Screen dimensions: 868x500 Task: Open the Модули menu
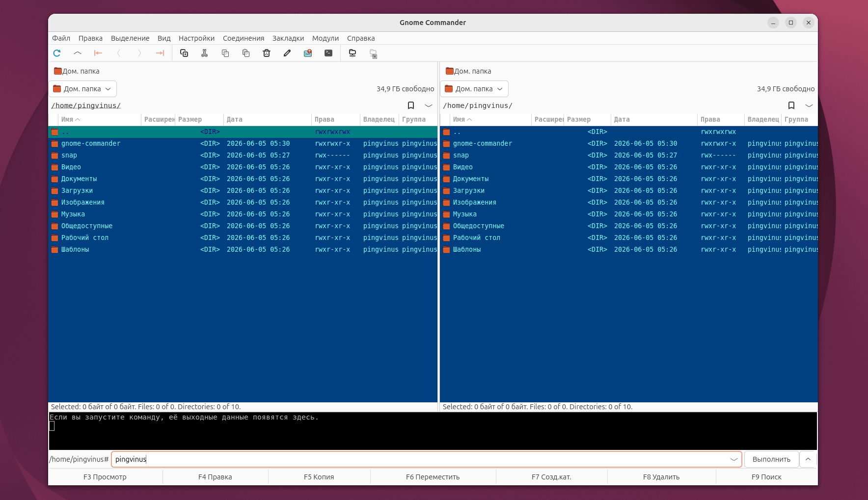pyautogui.click(x=325, y=38)
